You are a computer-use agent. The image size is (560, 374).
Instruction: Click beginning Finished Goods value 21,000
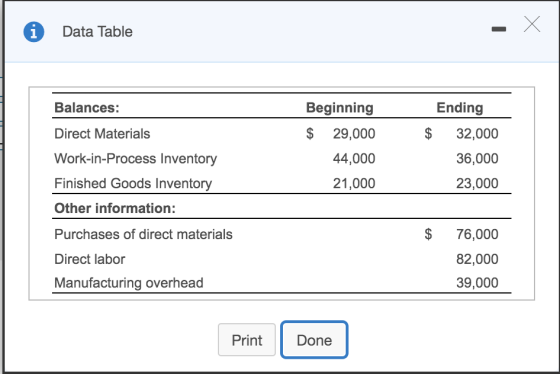point(354,184)
